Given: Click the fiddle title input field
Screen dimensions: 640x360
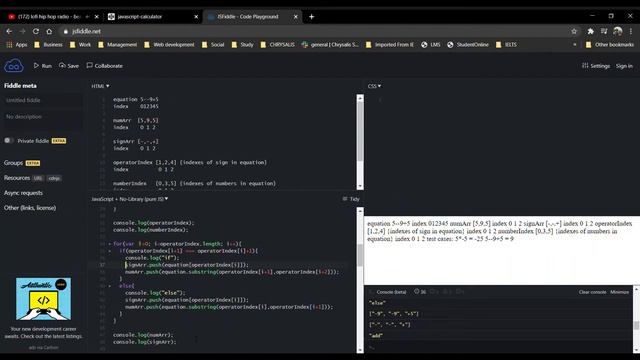Looking at the screenshot, I should [x=43, y=100].
